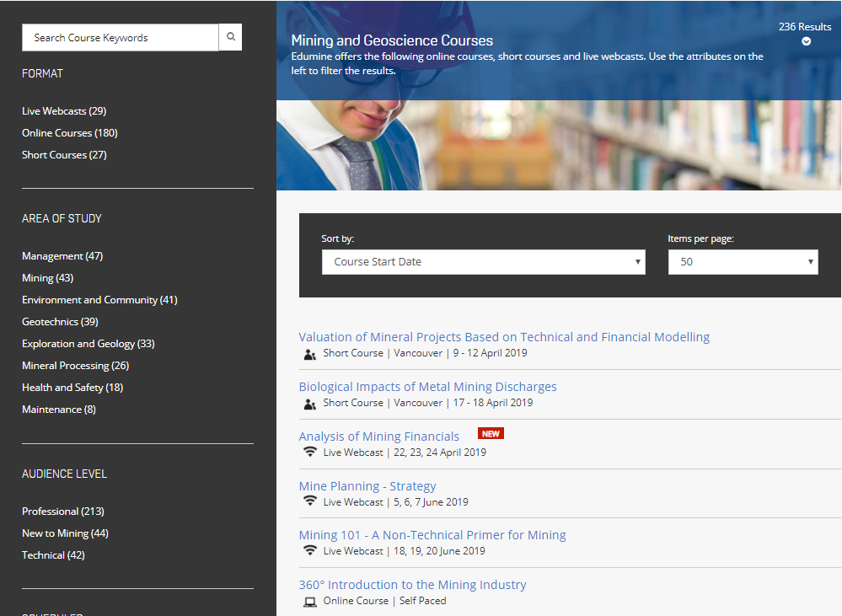This screenshot has width=842, height=616.
Task: Click the people icon beside Biological Impacts course
Action: coord(310,404)
